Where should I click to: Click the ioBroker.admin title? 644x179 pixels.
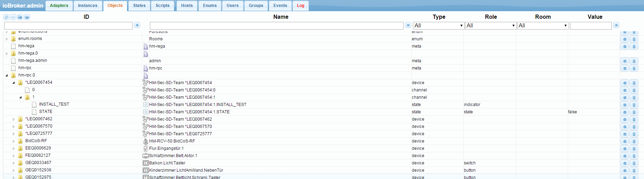[x=23, y=6]
